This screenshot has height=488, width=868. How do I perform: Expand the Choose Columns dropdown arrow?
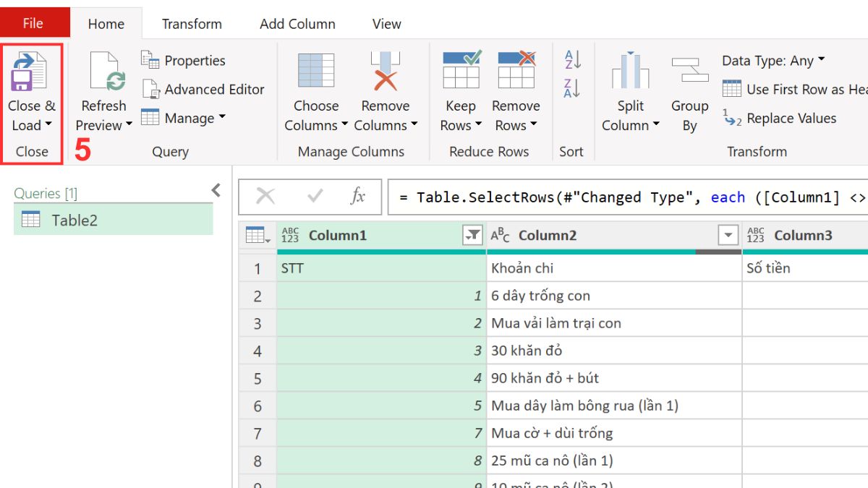point(344,124)
